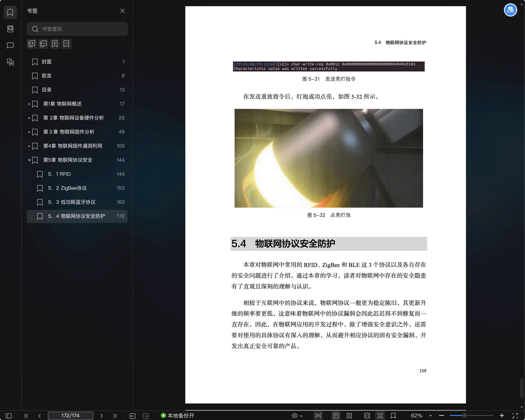The image size is (525, 420).
Task: Open 5. 2 ZigBee协议 bookmark
Action: 77,188
